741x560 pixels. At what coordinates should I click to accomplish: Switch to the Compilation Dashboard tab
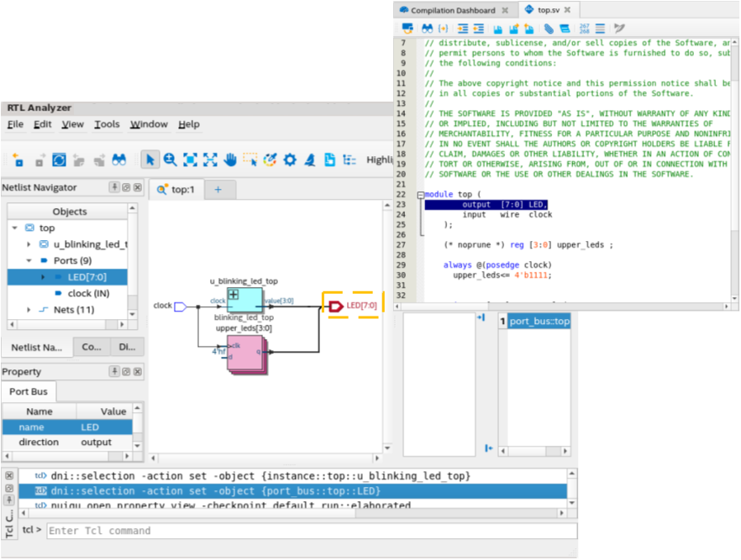click(x=453, y=10)
